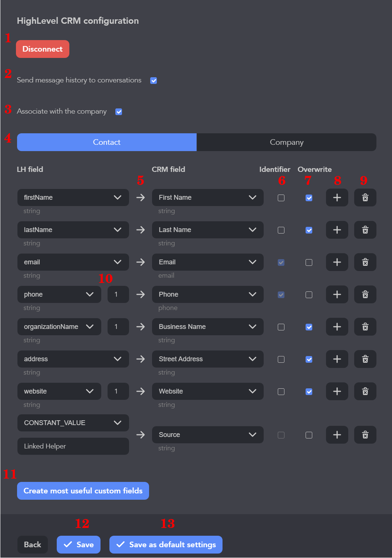Image resolution: width=392 pixels, height=558 pixels.
Task: Delete the address row using trash icon
Action: (365, 359)
